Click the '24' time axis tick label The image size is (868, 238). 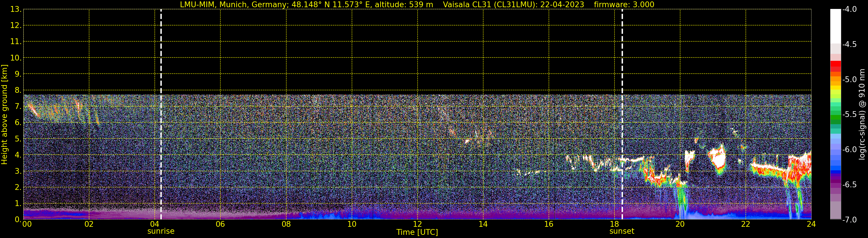(811, 224)
